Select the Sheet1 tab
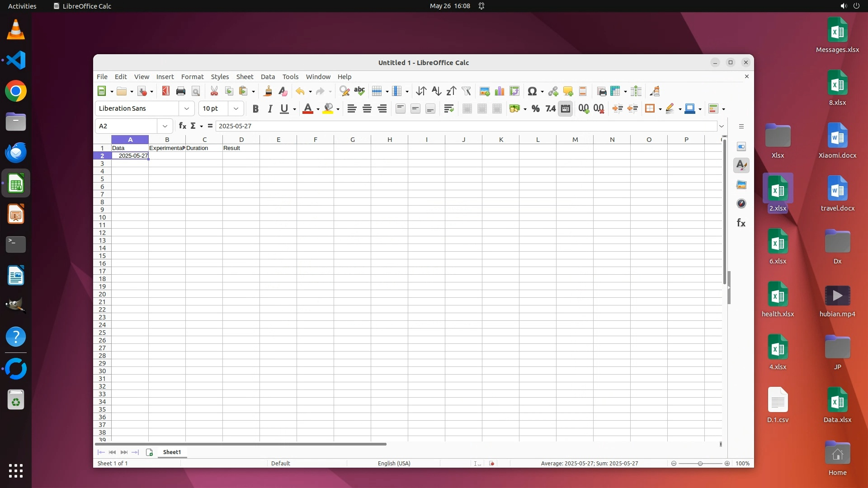 172,452
